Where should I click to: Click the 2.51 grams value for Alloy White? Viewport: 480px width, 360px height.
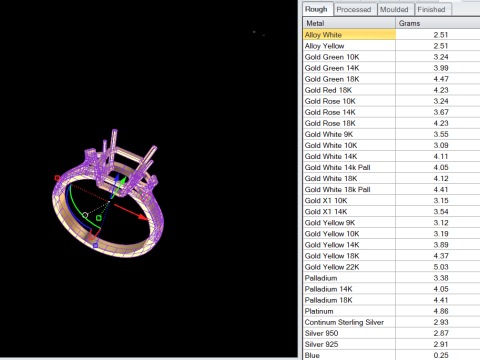(441, 35)
